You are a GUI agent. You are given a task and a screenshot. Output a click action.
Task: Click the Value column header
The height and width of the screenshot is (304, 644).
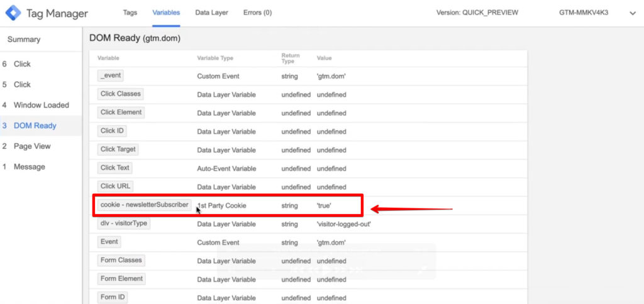pos(324,58)
